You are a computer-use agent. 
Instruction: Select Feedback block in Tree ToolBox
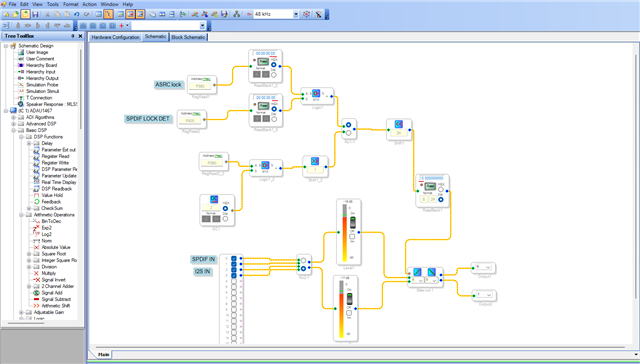(51, 202)
